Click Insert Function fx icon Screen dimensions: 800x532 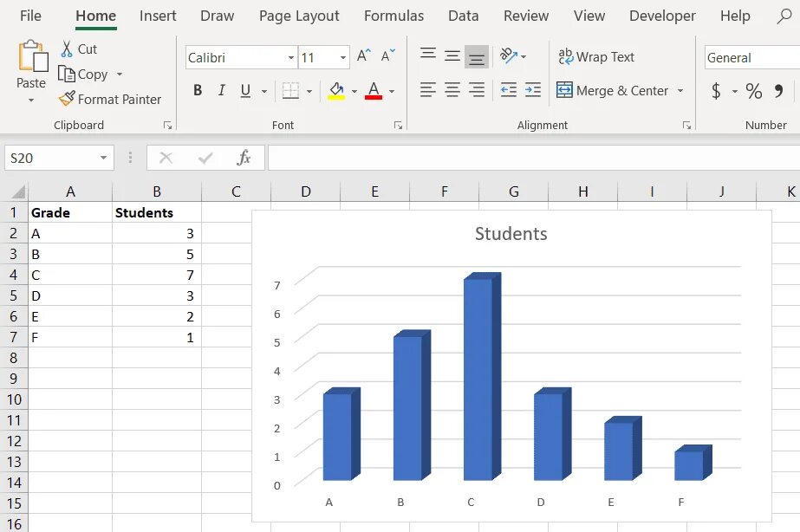tap(244, 158)
